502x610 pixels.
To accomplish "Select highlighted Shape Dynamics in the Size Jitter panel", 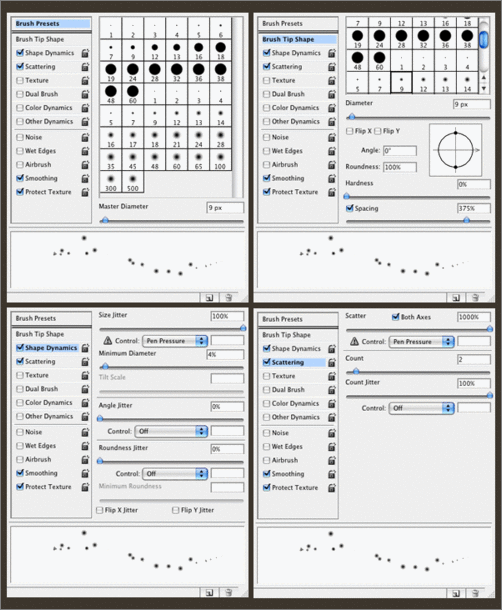I will pos(47,348).
